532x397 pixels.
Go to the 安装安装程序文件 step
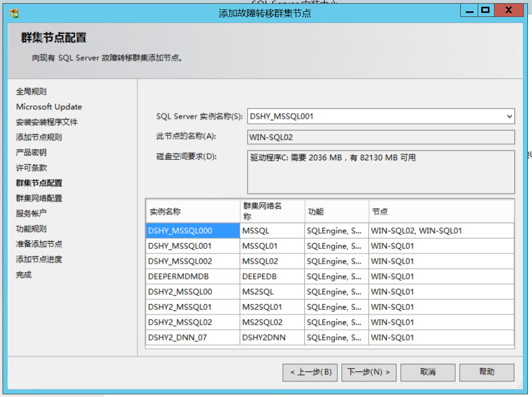tap(47, 122)
